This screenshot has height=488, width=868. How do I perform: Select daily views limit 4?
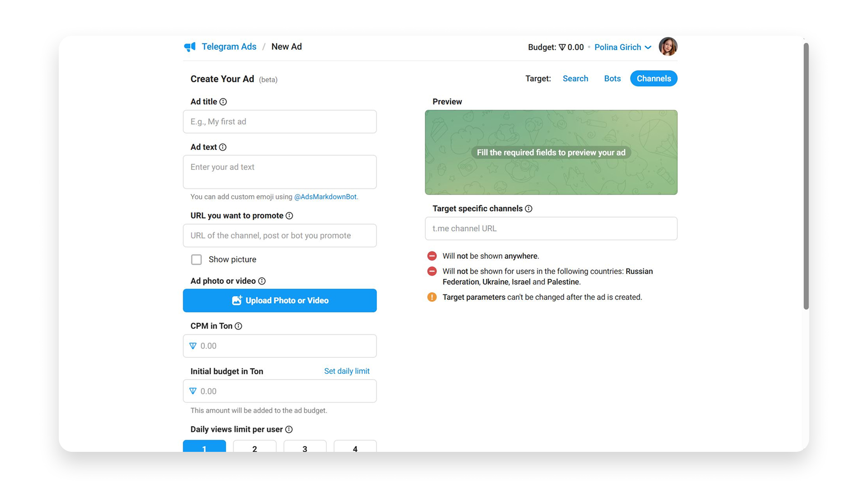coord(355,446)
